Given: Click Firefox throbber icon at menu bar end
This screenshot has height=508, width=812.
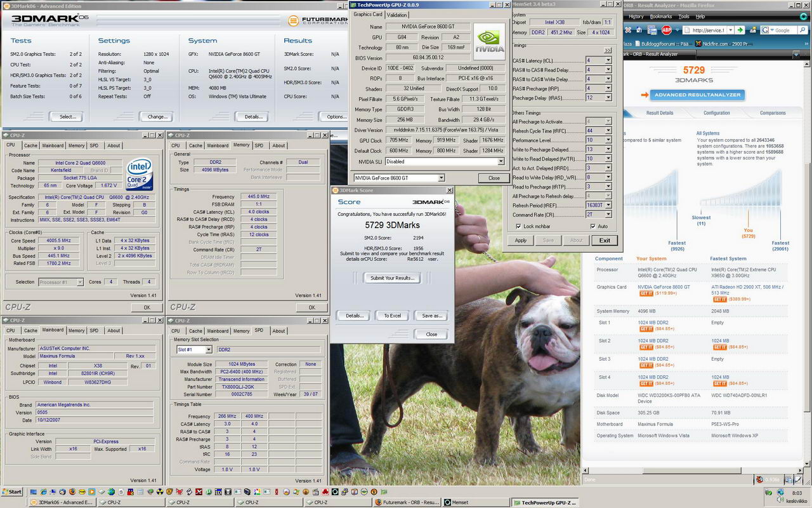Looking at the screenshot, I should (x=803, y=17).
